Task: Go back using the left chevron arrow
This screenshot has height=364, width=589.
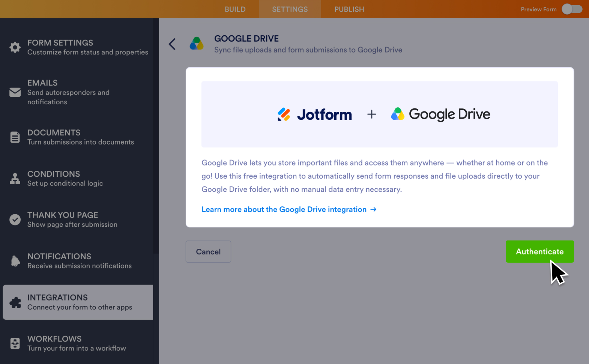Action: [172, 44]
